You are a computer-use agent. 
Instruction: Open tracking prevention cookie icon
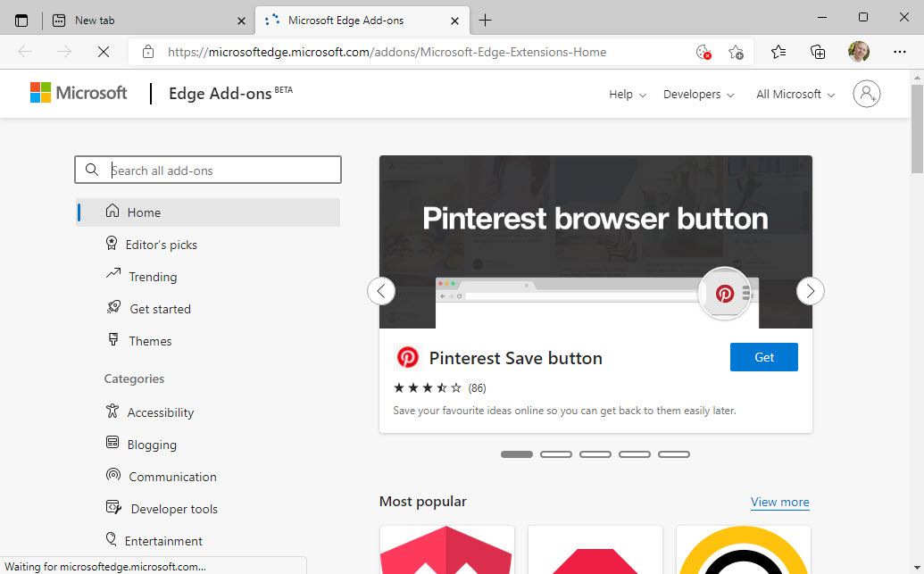tap(703, 52)
